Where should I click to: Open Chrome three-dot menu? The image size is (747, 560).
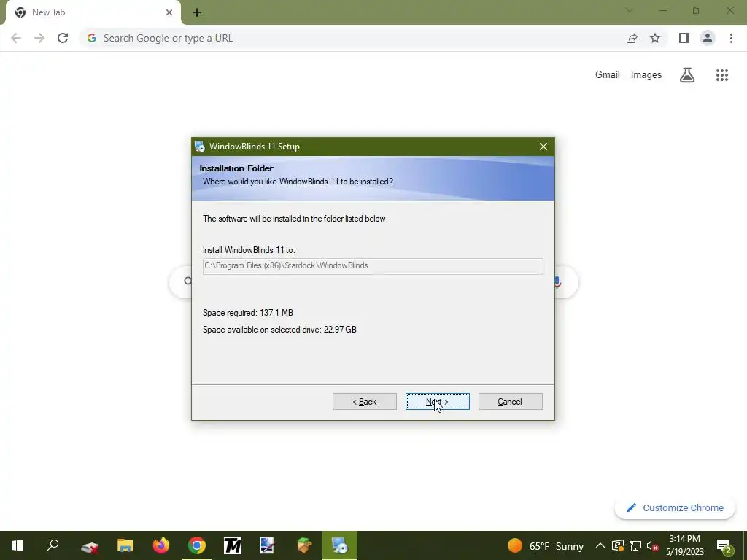point(731,38)
